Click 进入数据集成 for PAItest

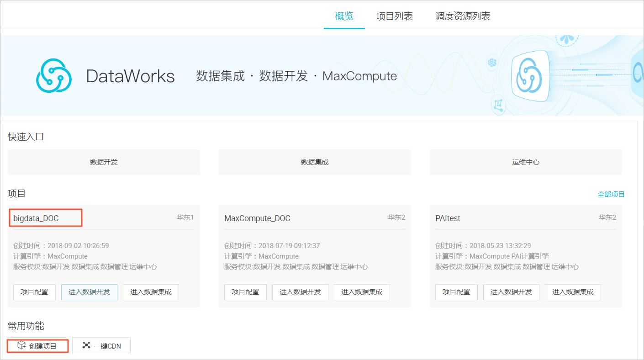pos(573,292)
